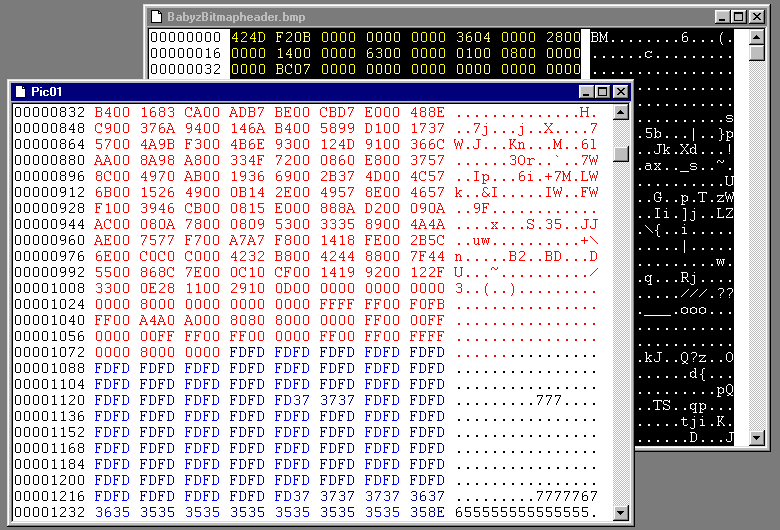
Task: Click the BabyzBitmapheader.bmp document icon
Action: coord(155,17)
